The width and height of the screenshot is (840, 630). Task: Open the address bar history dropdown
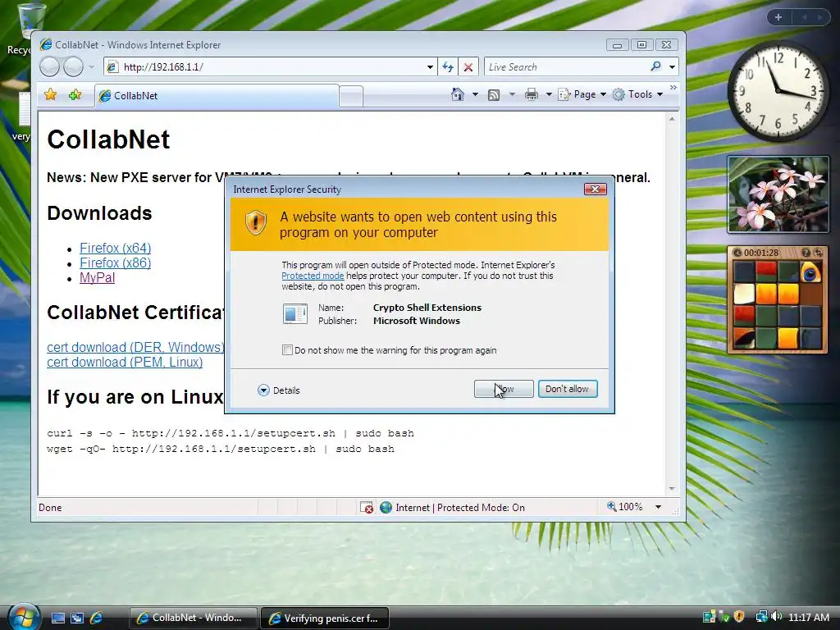(x=430, y=67)
